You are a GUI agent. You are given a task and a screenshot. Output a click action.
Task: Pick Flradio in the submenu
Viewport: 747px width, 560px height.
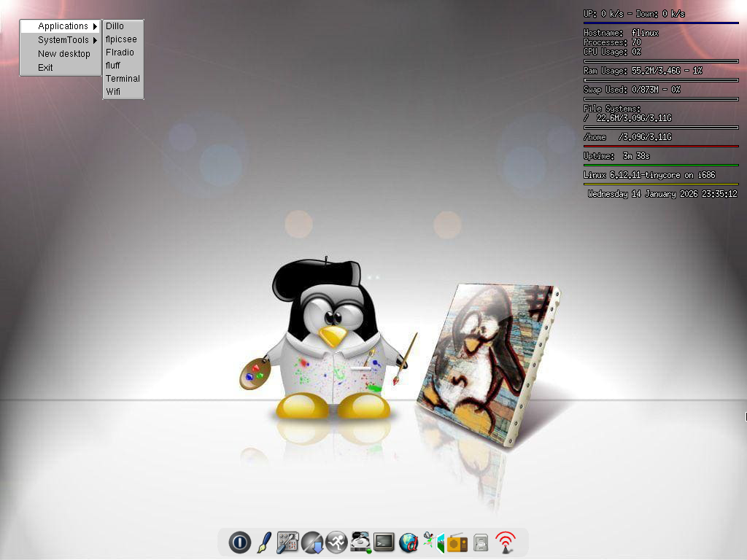tap(123, 52)
